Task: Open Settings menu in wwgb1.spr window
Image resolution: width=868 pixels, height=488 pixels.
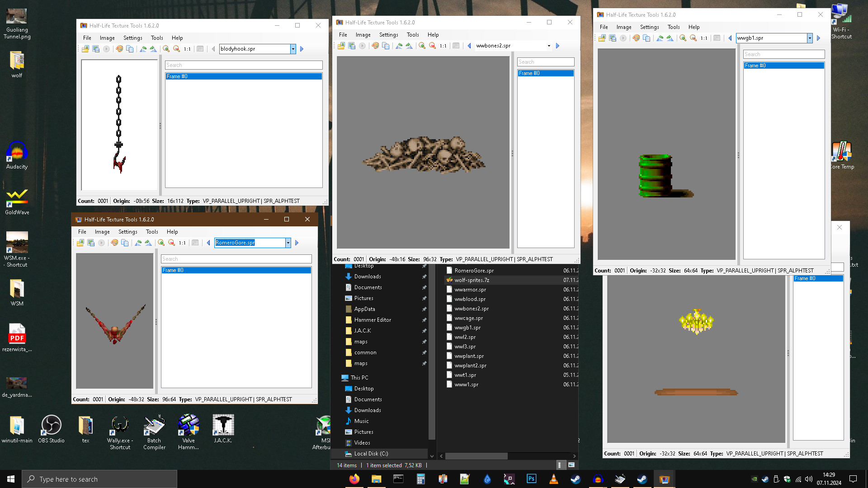Action: pos(649,27)
